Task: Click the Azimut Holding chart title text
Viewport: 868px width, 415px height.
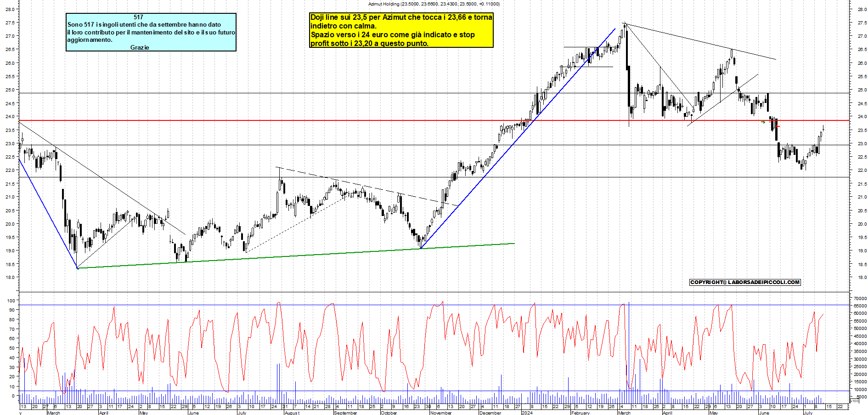Action: point(434,4)
